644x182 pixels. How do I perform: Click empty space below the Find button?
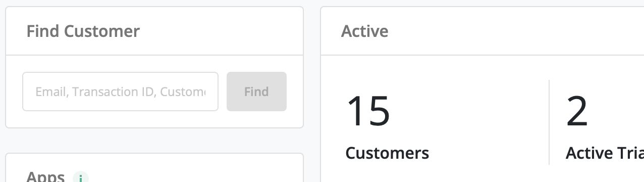pos(256,119)
